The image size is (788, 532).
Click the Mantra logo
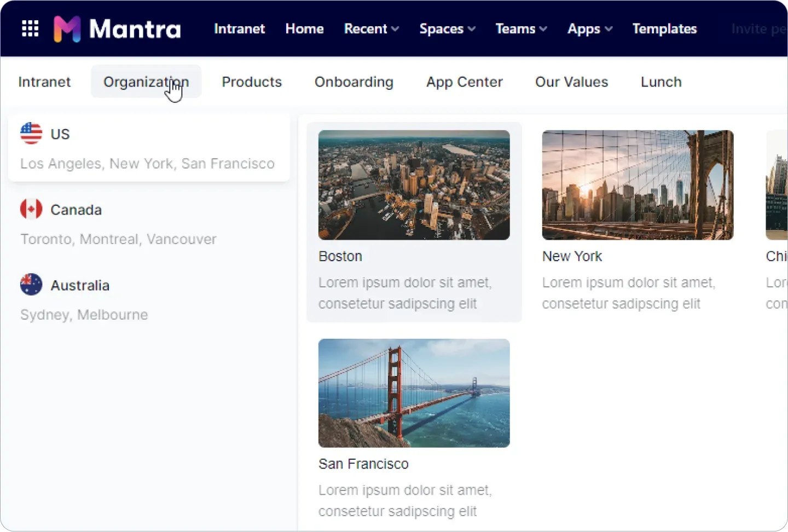pyautogui.click(x=117, y=28)
